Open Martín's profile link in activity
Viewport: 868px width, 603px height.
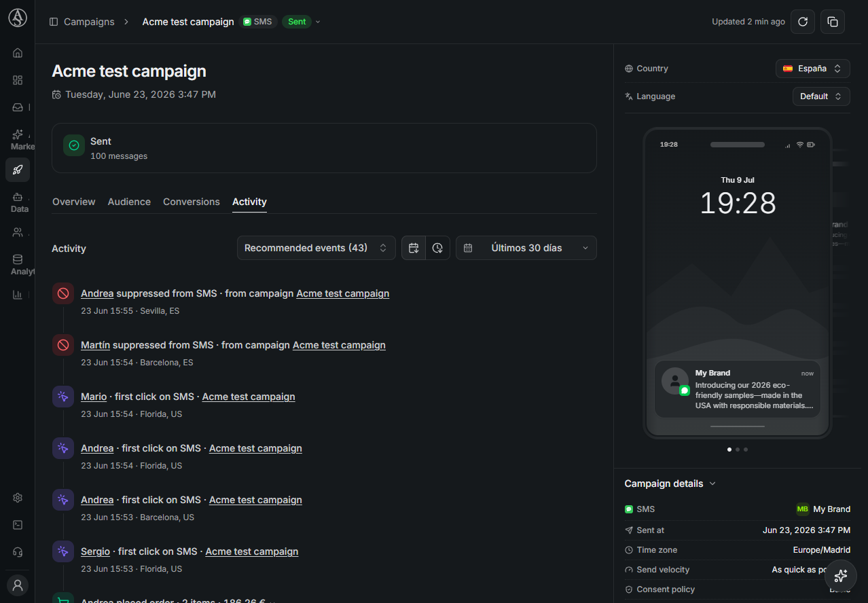(x=95, y=345)
